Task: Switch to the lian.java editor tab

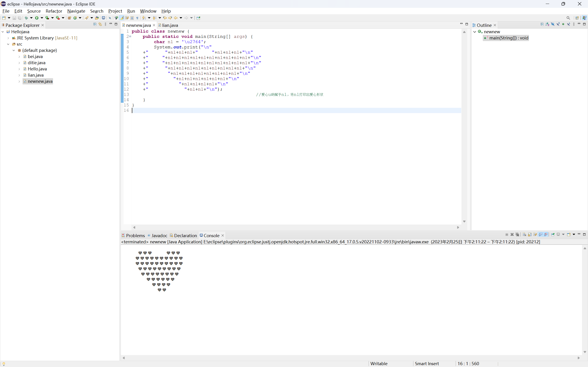Action: pos(170,25)
